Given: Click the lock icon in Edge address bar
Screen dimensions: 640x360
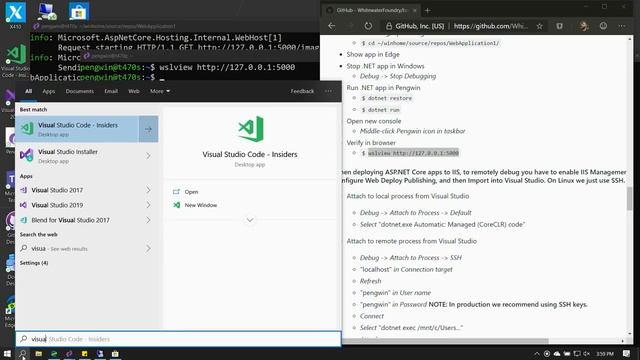Looking at the screenshot, I should tap(389, 26).
